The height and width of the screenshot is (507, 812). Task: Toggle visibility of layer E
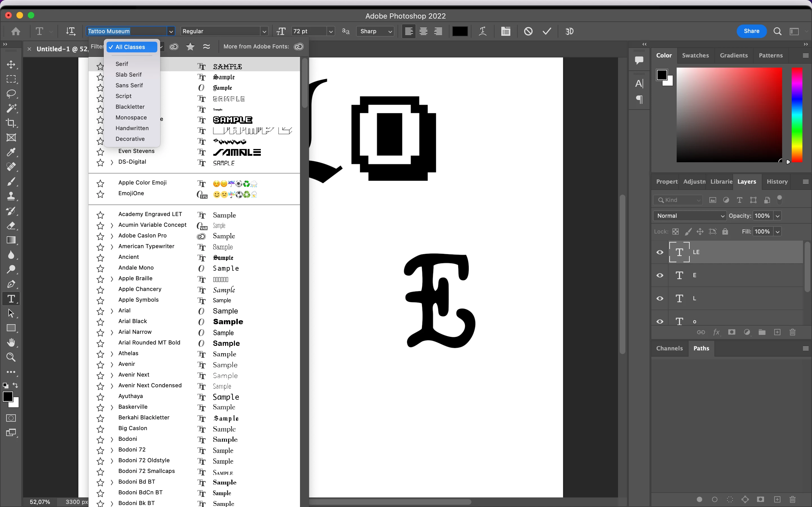[x=660, y=275]
